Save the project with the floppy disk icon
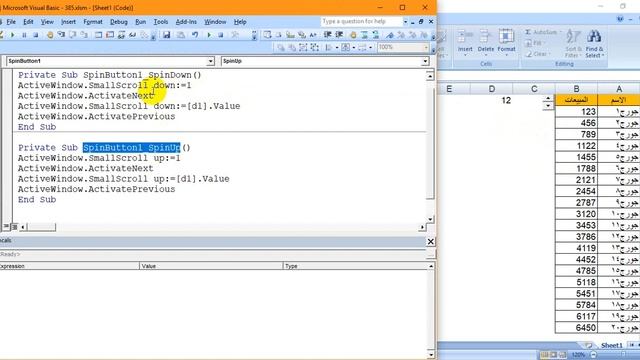 pyautogui.click(x=167, y=35)
